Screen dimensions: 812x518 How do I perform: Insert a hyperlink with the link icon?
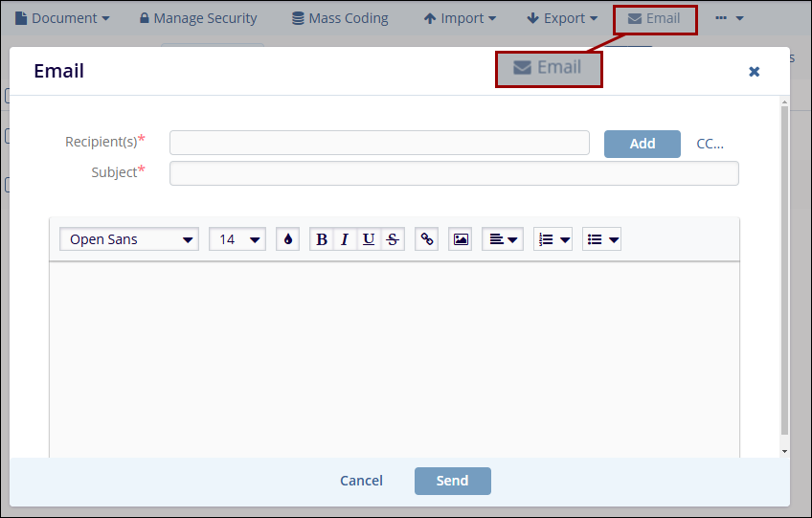427,239
